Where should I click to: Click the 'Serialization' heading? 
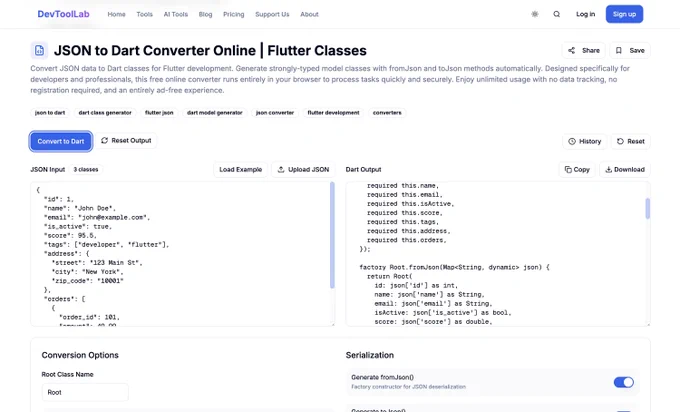click(370, 355)
